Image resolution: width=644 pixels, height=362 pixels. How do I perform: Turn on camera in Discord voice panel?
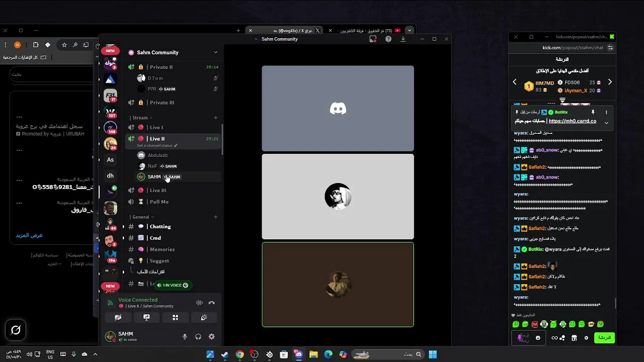(118, 317)
